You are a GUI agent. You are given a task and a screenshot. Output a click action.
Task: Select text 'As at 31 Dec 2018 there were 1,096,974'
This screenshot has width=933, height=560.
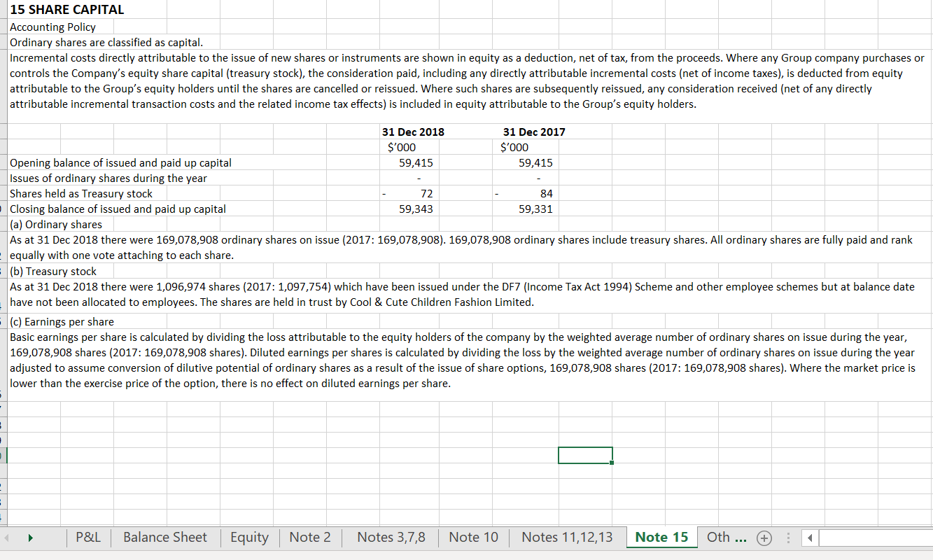462,294
